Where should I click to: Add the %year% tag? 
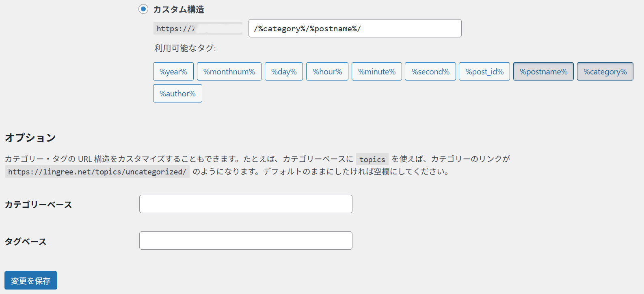pyautogui.click(x=173, y=72)
